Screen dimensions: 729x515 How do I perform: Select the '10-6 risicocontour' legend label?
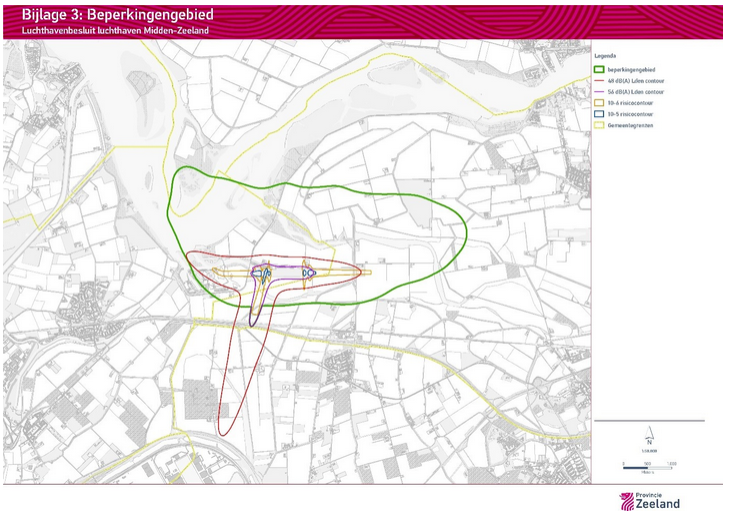pyautogui.click(x=630, y=103)
